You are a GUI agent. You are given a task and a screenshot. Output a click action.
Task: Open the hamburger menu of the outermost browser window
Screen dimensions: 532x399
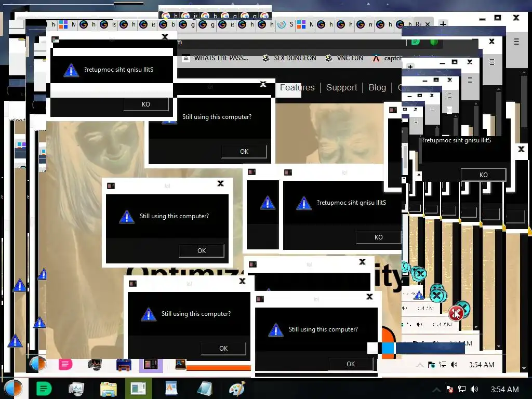516,42
